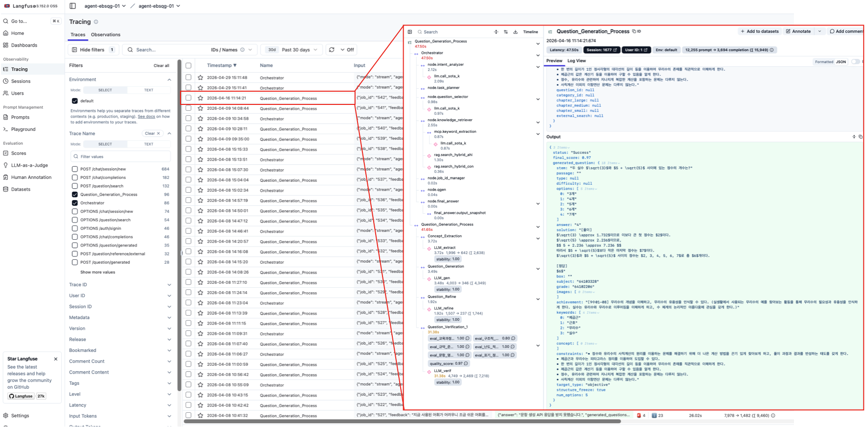Viewport: 868px width, 427px height.
Task: Open the Playground page
Action: coord(23,129)
